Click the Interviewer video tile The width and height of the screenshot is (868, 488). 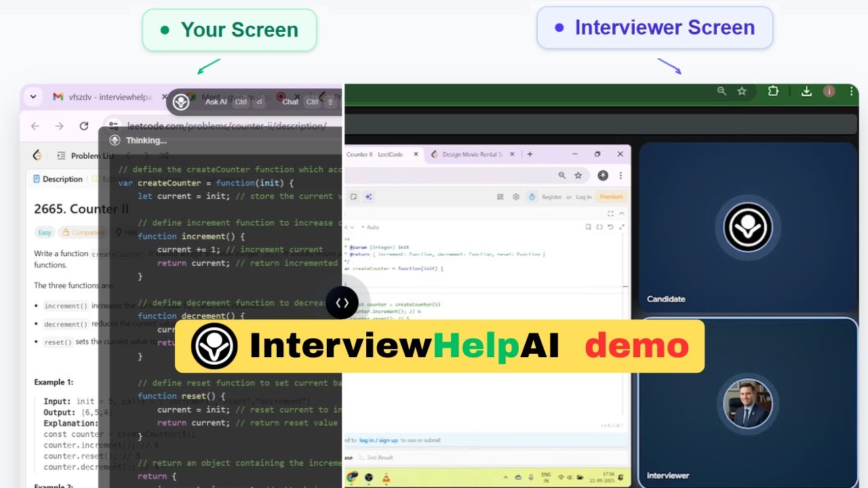click(749, 402)
